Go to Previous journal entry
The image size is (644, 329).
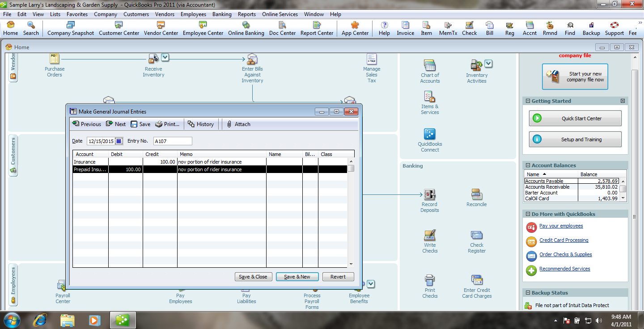[x=87, y=124]
